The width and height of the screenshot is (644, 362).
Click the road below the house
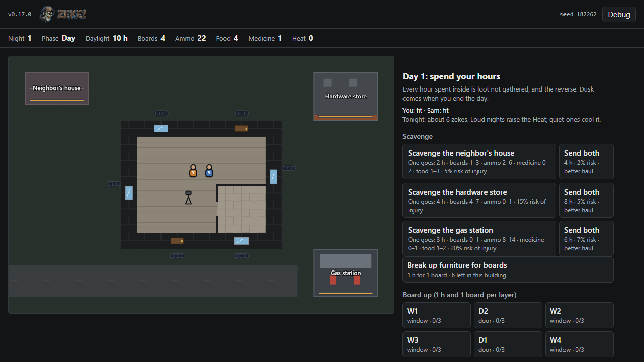tap(153, 281)
